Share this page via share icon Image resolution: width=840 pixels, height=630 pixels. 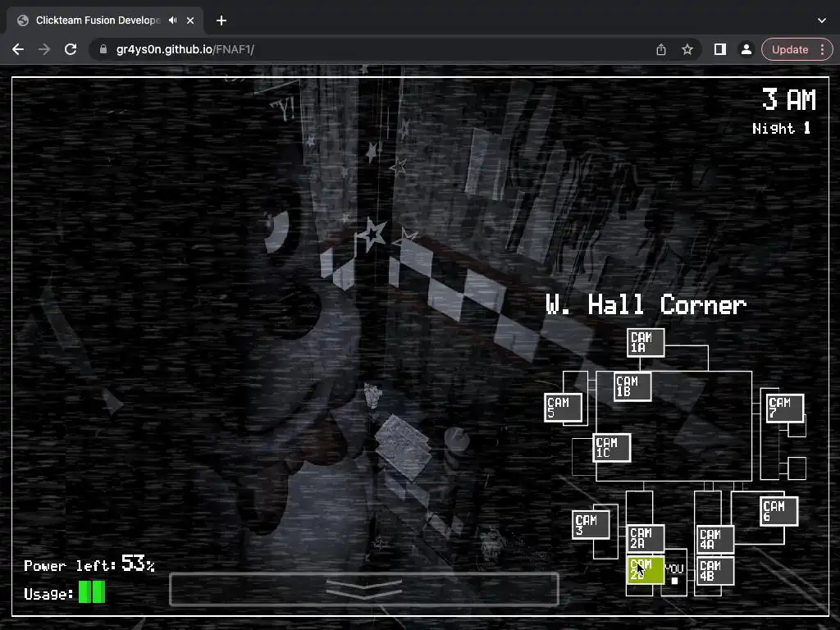click(661, 49)
